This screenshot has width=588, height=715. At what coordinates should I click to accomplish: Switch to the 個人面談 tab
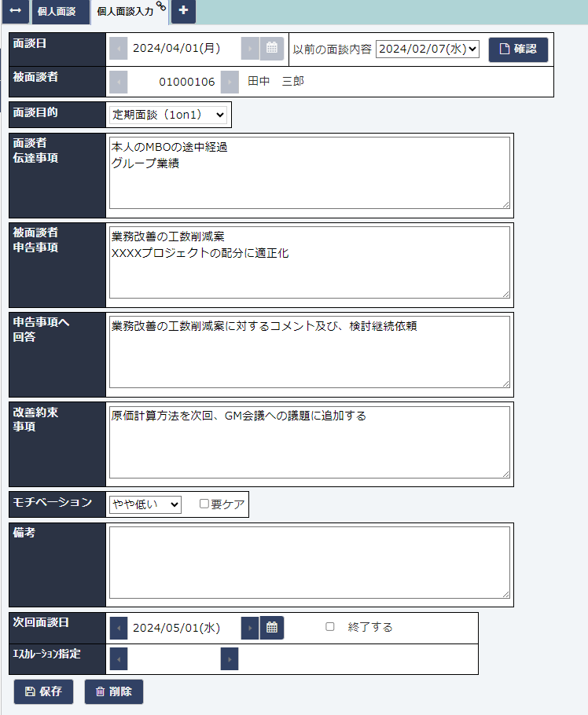click(56, 12)
